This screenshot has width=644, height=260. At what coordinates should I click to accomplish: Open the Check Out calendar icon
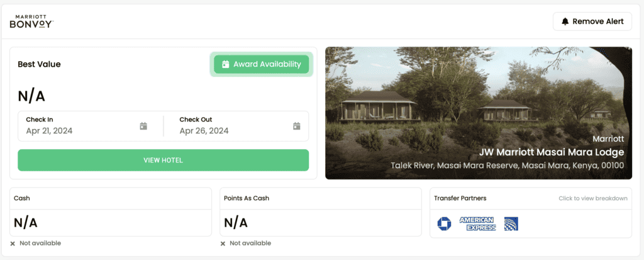pos(297,126)
